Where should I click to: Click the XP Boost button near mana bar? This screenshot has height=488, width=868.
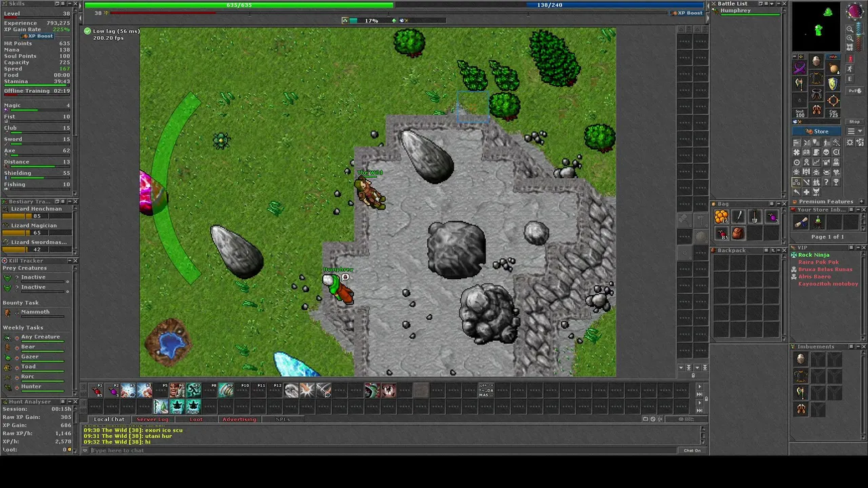click(687, 13)
